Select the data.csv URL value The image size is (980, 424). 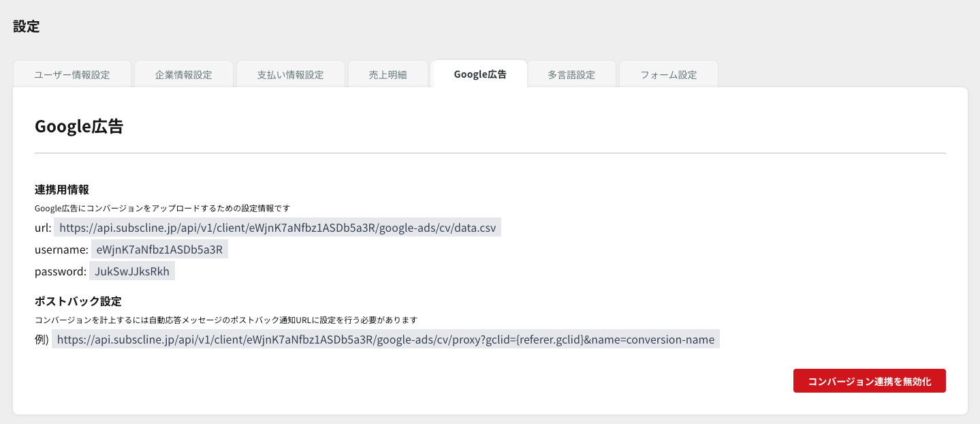pos(278,228)
